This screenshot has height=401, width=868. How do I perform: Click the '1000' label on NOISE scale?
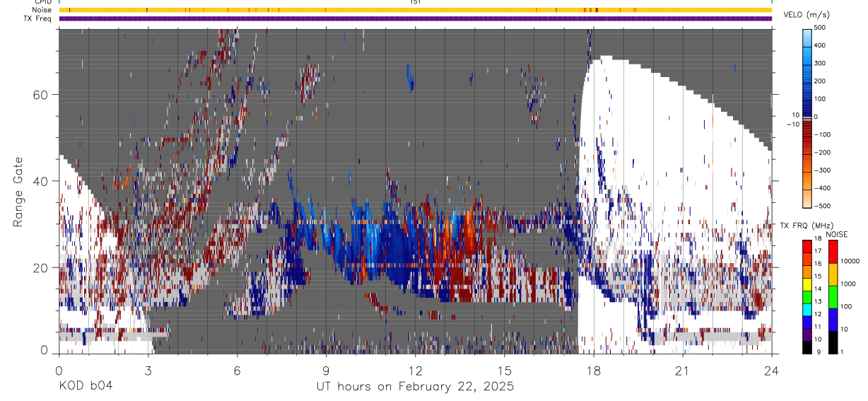click(x=848, y=284)
